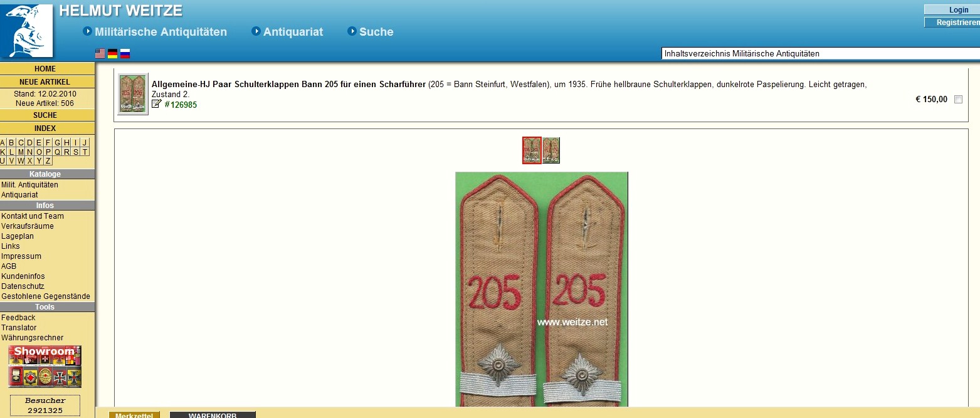Open Feedback tool link
This screenshot has height=418, width=980.
(18, 318)
